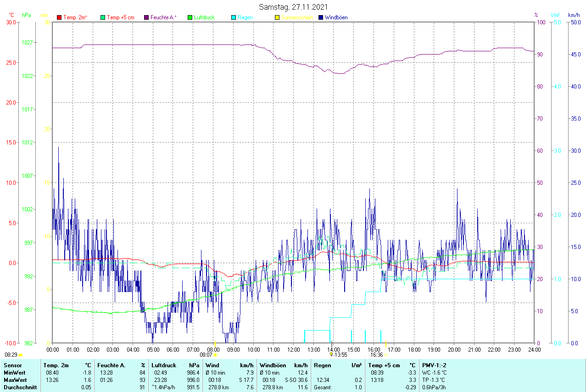Click the '01:26' maximum humidity time

(106, 380)
